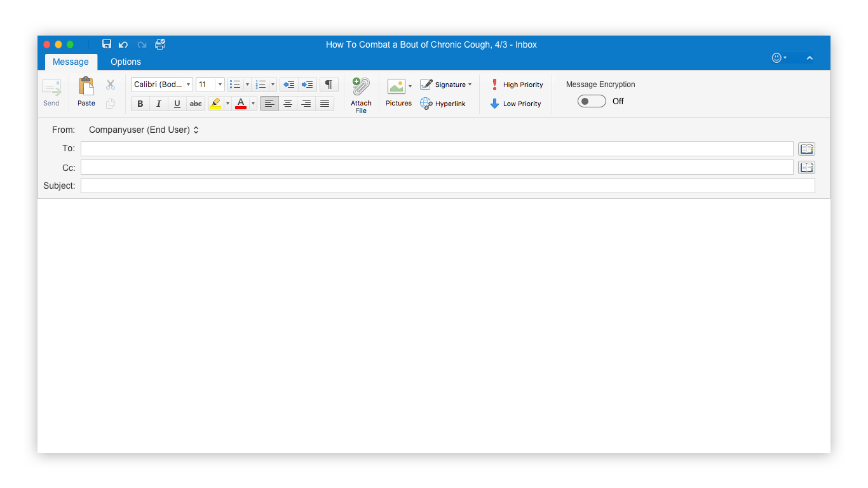Screen dimensions: 868x488
Task: Mark message as High Priority
Action: pos(517,85)
